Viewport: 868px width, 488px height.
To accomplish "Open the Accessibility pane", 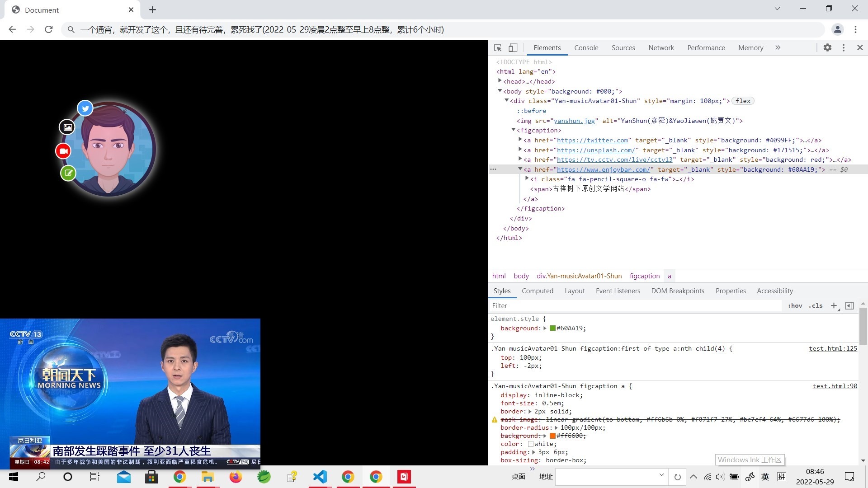I will [775, 291].
